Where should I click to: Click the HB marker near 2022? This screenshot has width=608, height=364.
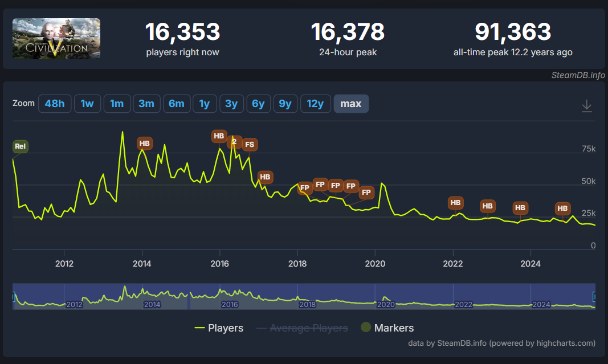pos(456,203)
